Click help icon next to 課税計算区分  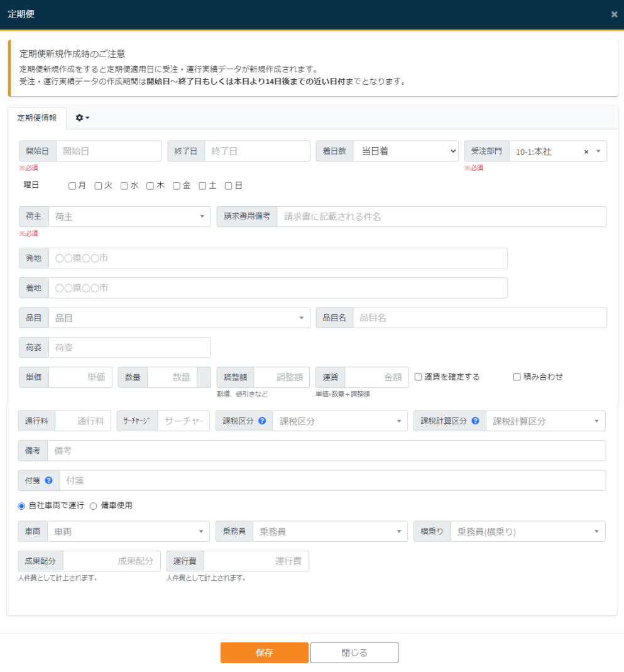[x=475, y=421]
